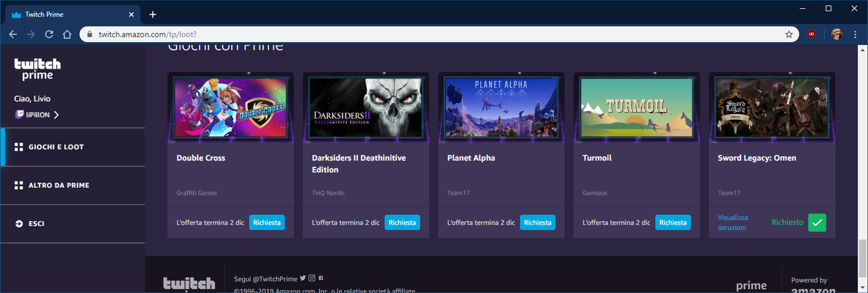
Task: Click Graffiti Games publisher label
Action: pyautogui.click(x=196, y=193)
